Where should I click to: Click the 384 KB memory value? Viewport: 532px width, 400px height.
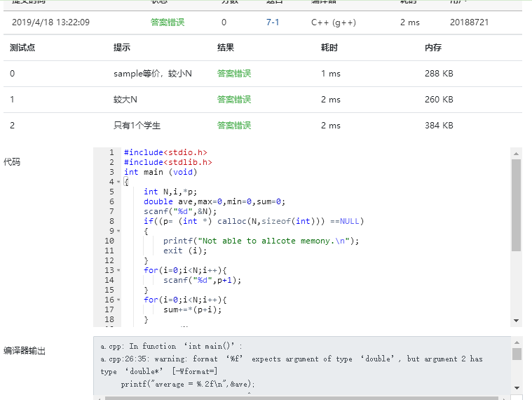tap(439, 126)
